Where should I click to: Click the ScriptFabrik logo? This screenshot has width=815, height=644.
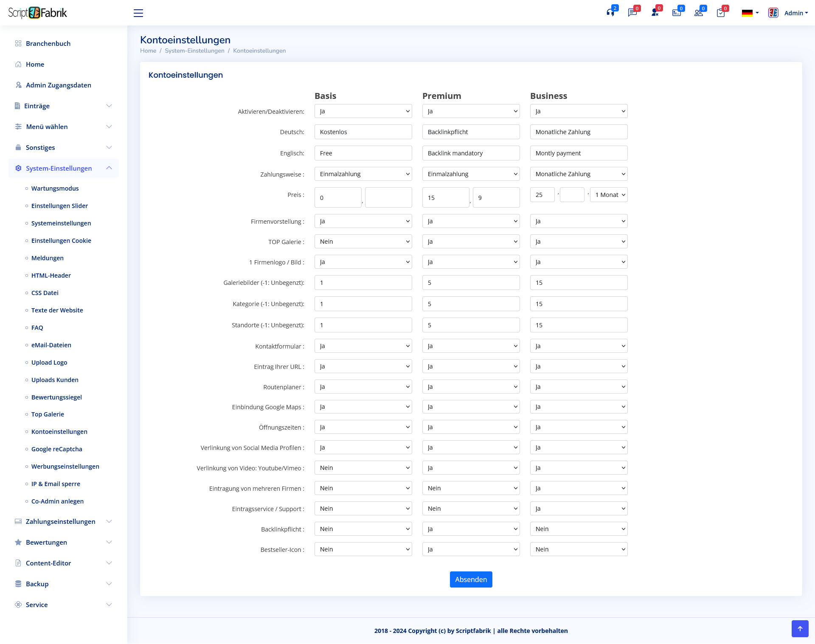[x=37, y=13]
